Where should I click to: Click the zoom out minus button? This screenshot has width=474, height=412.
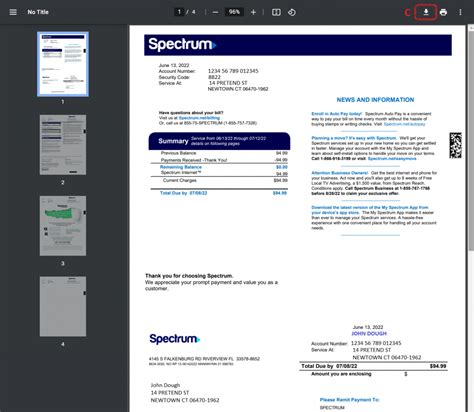coord(215,12)
